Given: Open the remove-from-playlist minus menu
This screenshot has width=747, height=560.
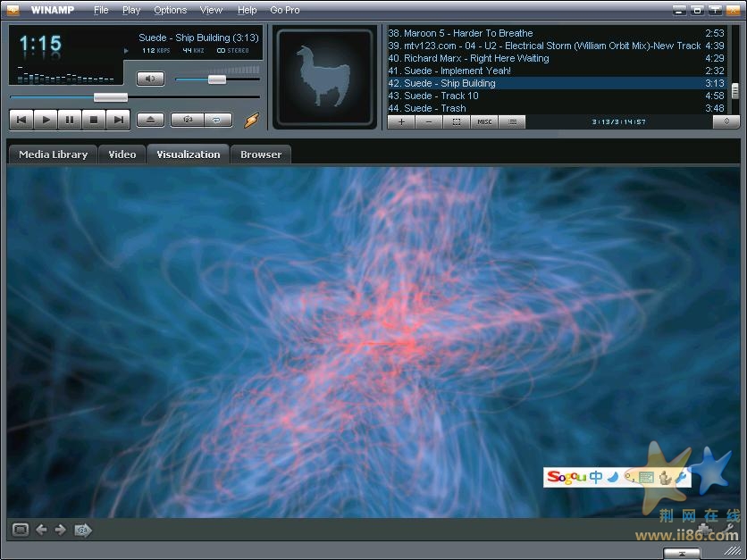Looking at the screenshot, I should tap(429, 121).
